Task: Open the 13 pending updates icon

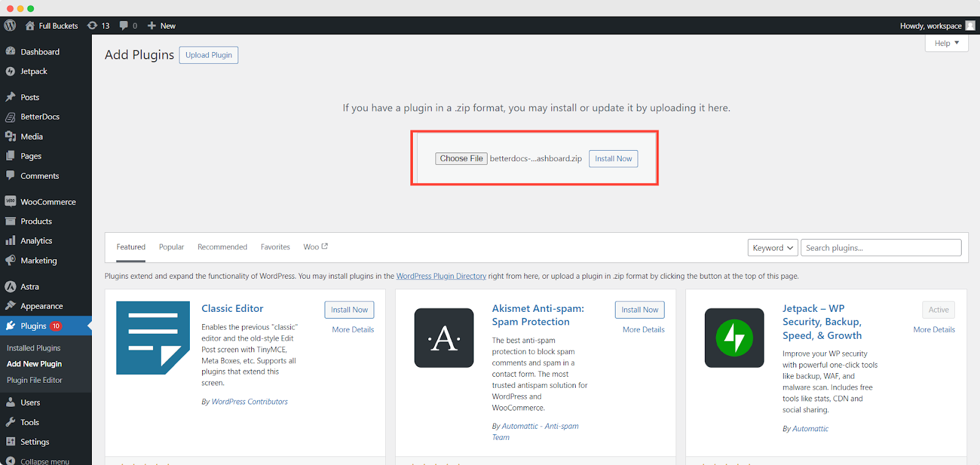Action: [x=92, y=26]
